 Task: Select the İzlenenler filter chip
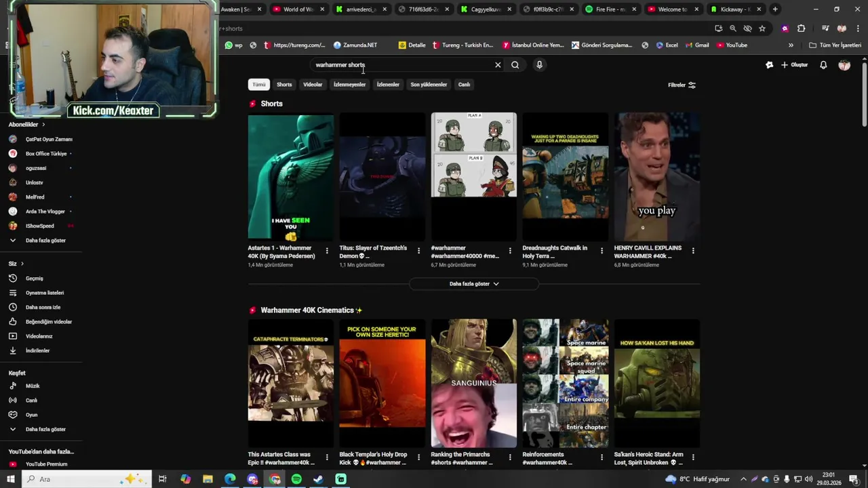pos(388,85)
